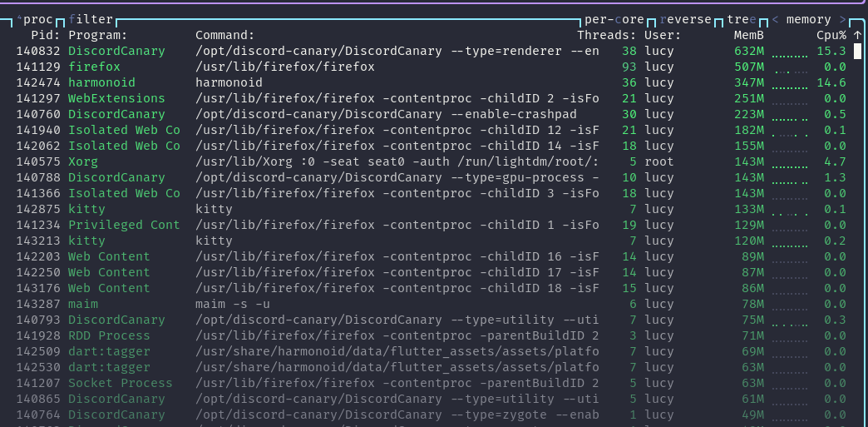Click the memory sort label
868x427 pixels.
[x=809, y=20]
